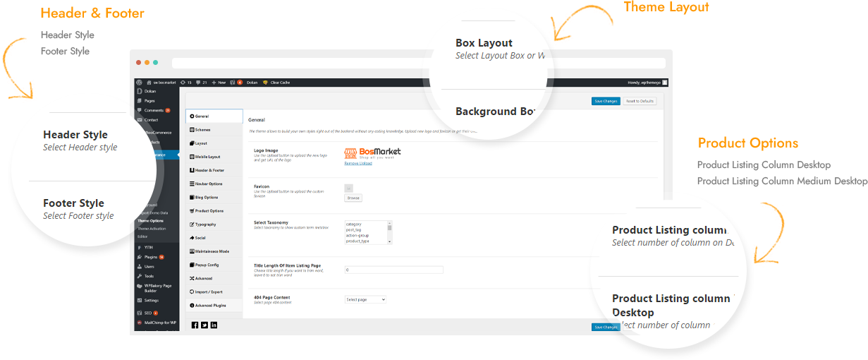Image resolution: width=868 pixels, height=360 pixels.
Task: Click the YITH sidebar icon
Action: (x=140, y=247)
